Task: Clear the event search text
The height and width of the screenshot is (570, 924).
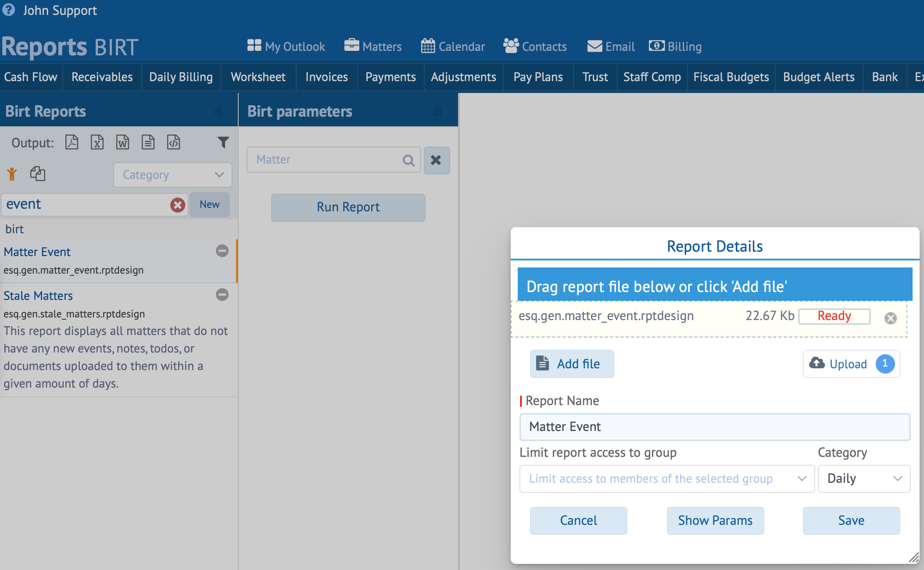Action: [x=177, y=205]
